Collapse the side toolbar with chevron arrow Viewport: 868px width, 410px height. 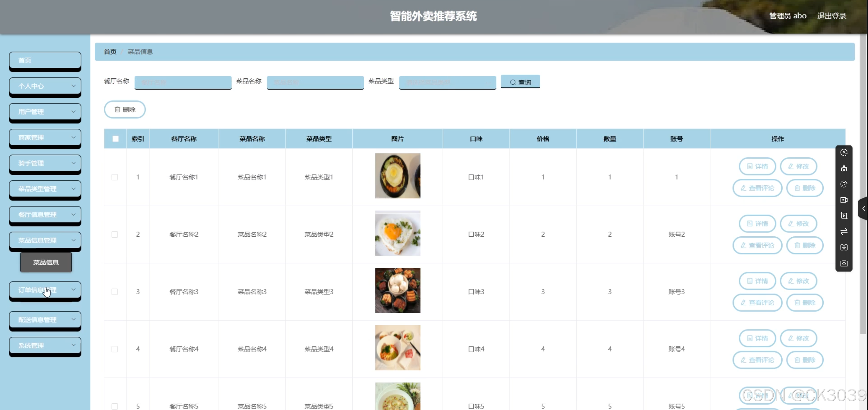(x=863, y=209)
